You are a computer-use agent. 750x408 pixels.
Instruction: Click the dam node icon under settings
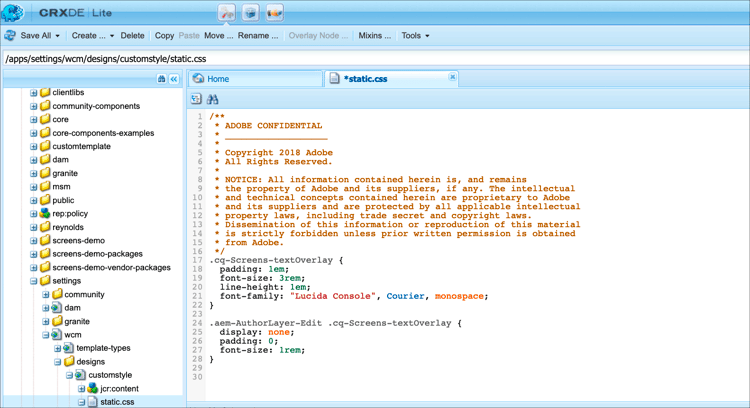[x=57, y=308]
